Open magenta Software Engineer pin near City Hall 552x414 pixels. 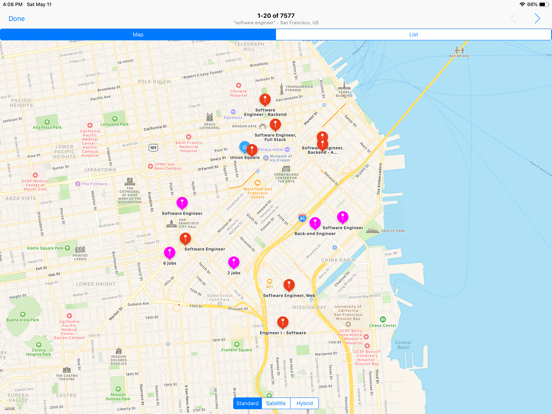[x=182, y=203]
